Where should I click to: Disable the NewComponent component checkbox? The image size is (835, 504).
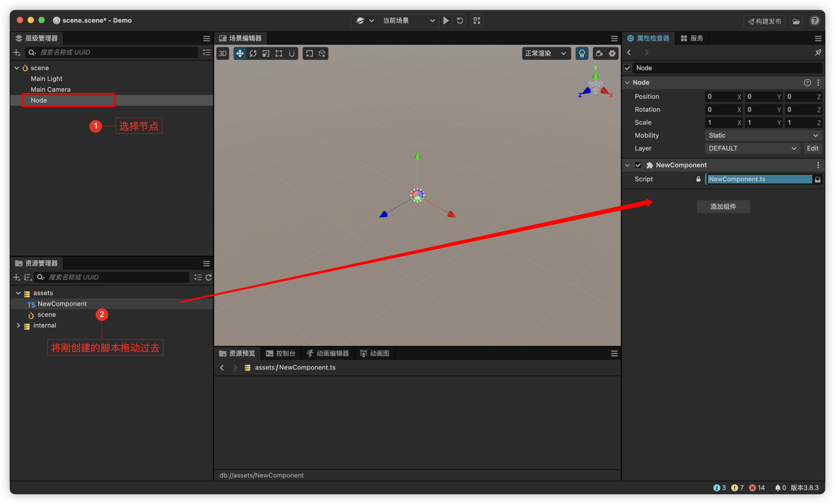(638, 165)
